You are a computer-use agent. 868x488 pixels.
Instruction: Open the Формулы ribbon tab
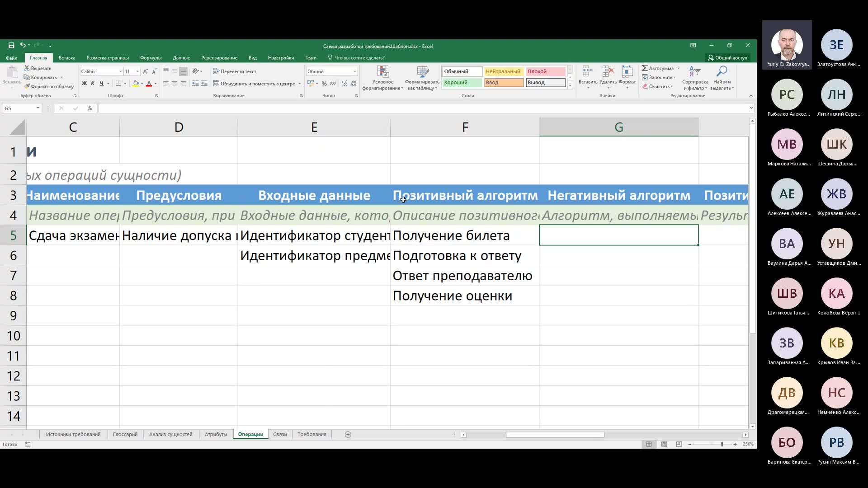coord(151,58)
